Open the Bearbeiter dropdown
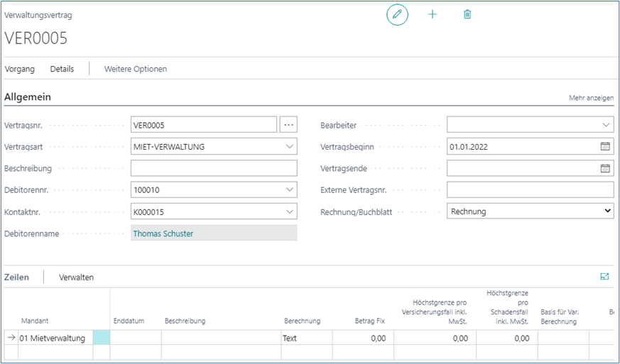This screenshot has height=364, width=620. (605, 125)
